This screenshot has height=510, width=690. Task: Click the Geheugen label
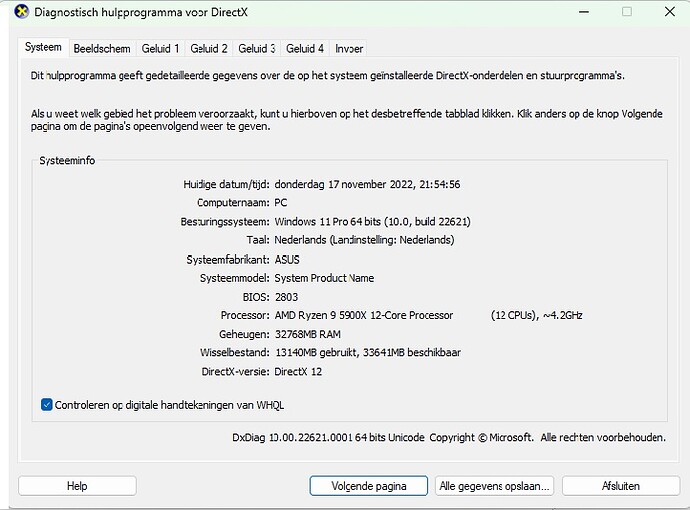click(x=244, y=334)
